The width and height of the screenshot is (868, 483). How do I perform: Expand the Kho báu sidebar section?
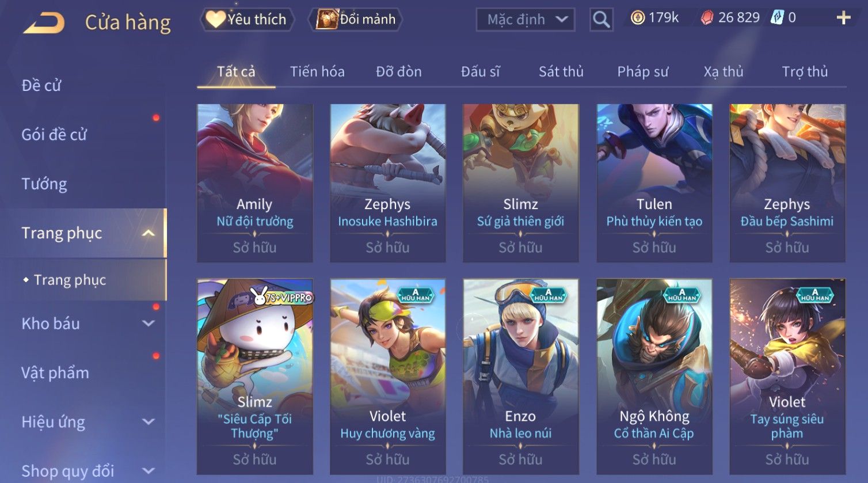(x=149, y=324)
